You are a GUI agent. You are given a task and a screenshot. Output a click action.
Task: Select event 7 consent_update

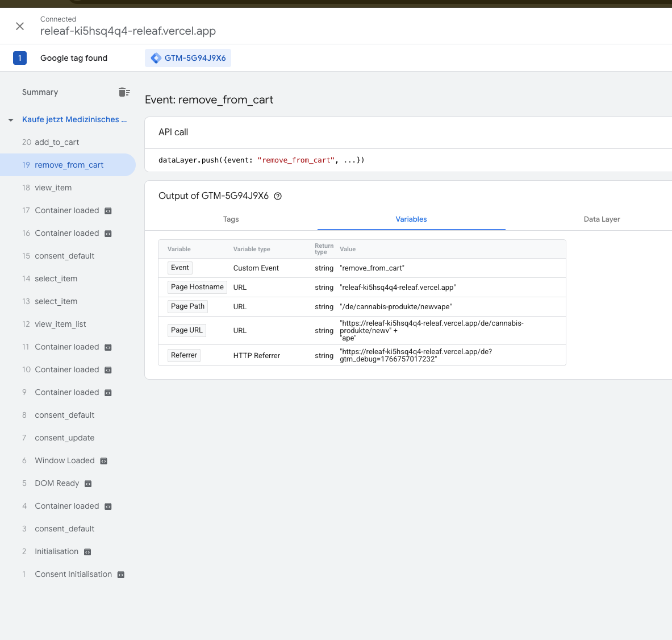64,438
